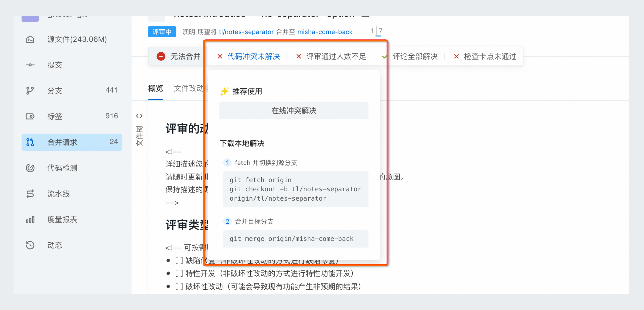The height and width of the screenshot is (310, 644).
Task: Toggle the 特性开发 checkbox item
Action: click(x=179, y=273)
